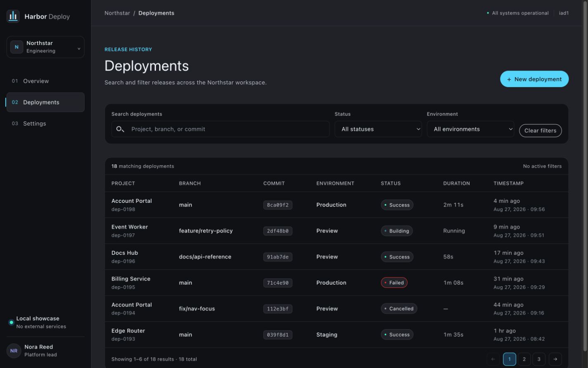The width and height of the screenshot is (588, 368).
Task: Click Nora Reed Platform lead profile
Action: [45, 351]
